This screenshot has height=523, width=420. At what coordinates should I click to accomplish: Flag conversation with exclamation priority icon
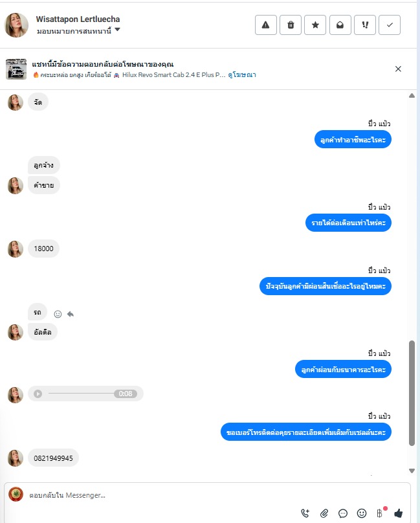pos(365,25)
